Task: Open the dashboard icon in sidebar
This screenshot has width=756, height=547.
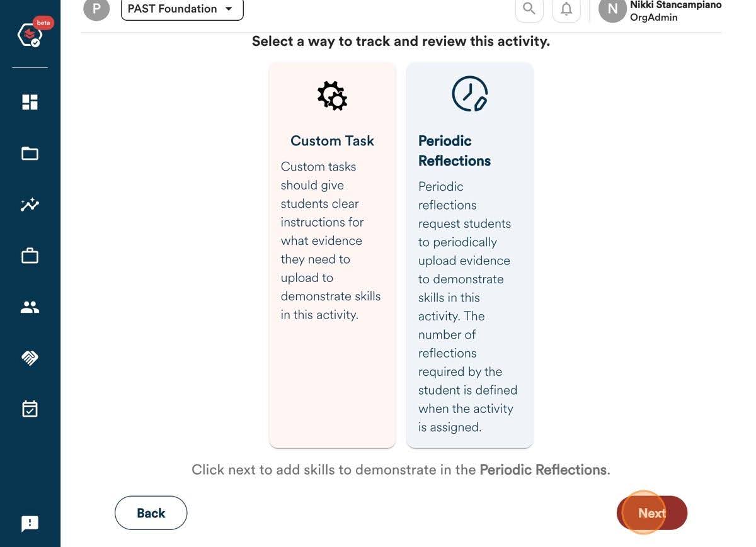Action: [x=30, y=102]
